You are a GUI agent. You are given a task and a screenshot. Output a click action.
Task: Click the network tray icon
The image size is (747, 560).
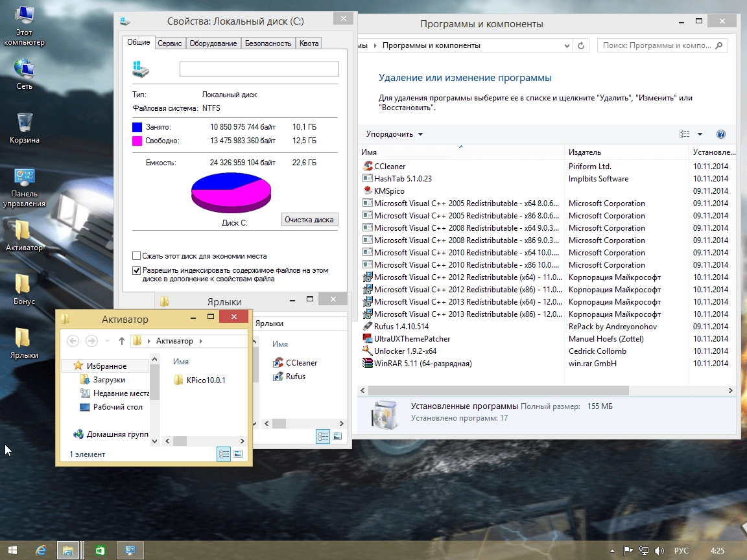(x=644, y=551)
